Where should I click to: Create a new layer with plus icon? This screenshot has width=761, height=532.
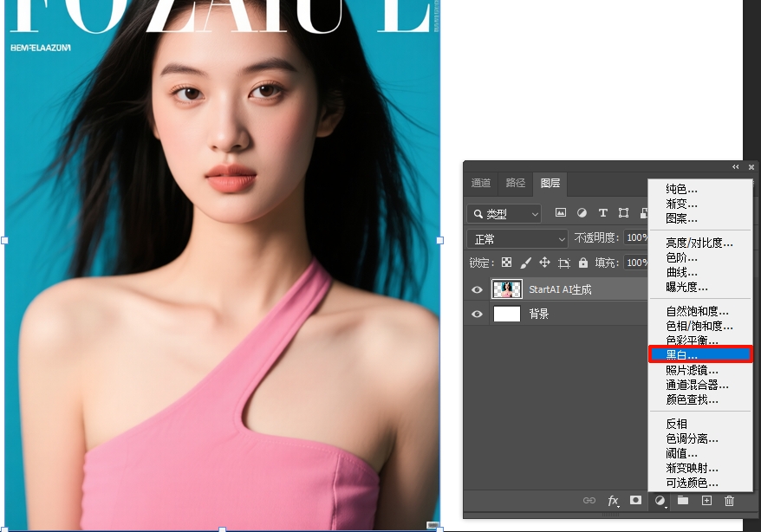tap(706, 501)
